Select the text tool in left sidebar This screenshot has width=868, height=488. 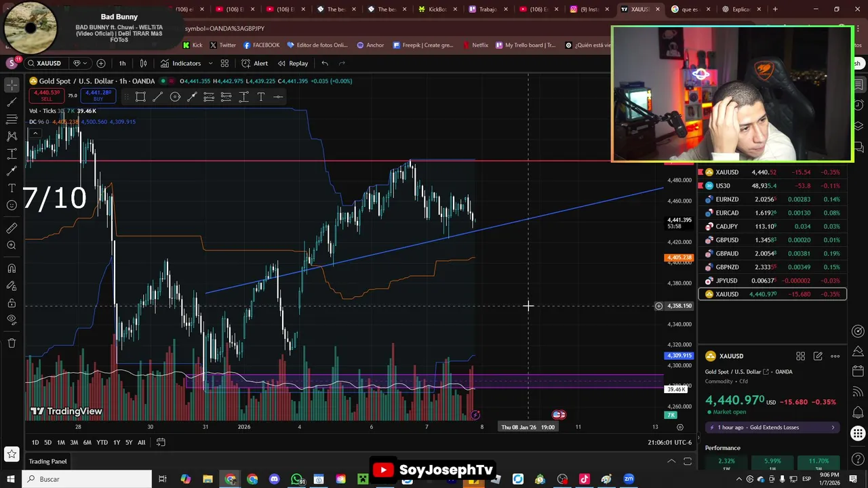pos(12,188)
